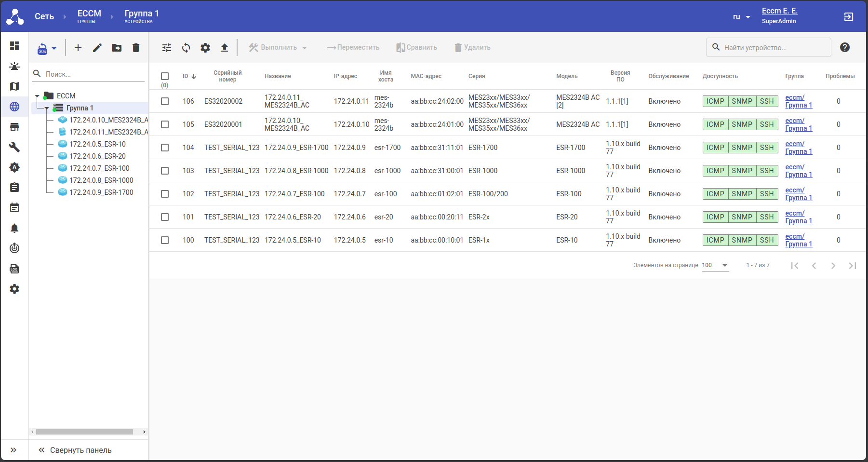Check the row checkbox for ID 105
Screen dimensions: 868x462
click(165, 124)
